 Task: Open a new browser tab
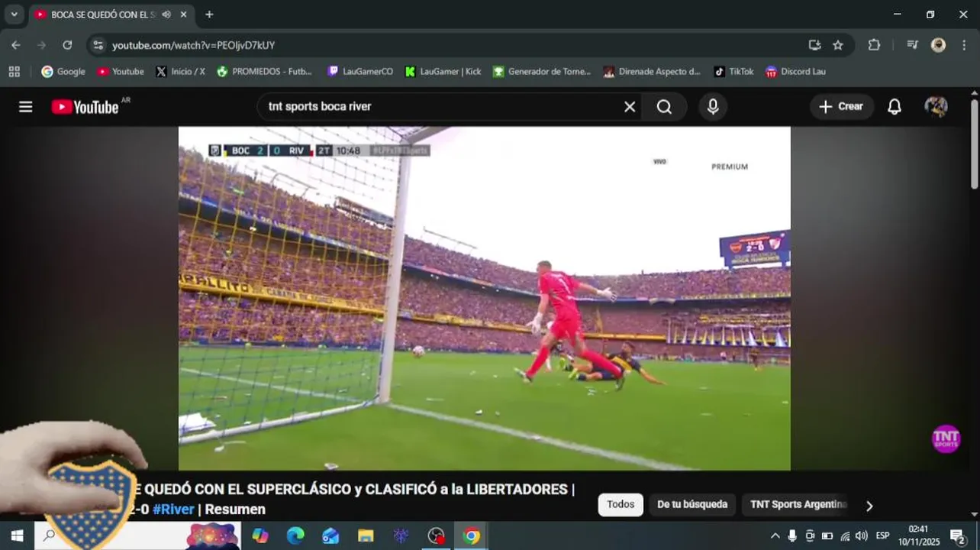coord(209,15)
